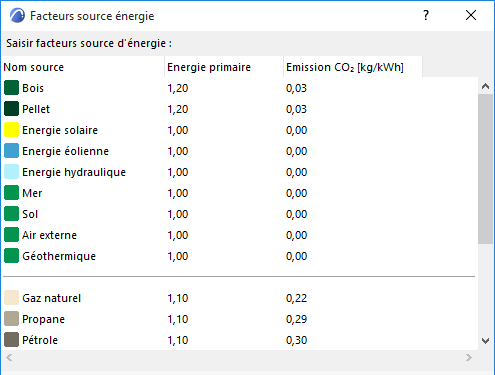The image size is (495, 375).
Task: Click the Energie hydraulique light blue swatch
Action: coord(11,172)
